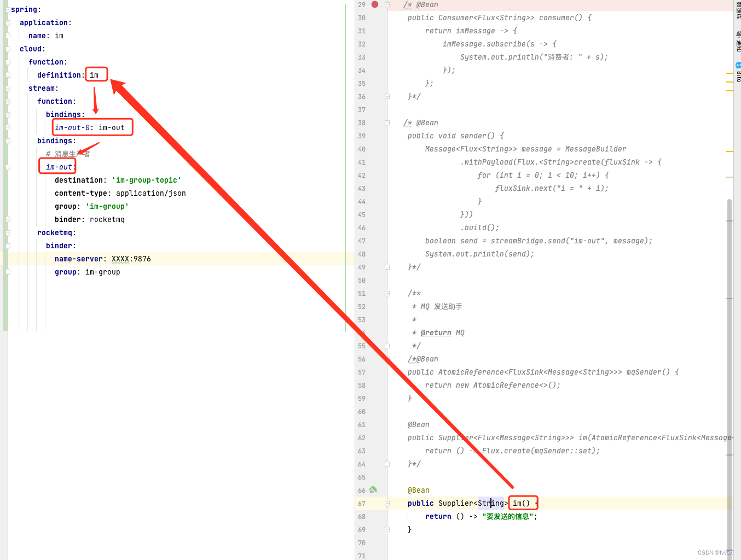Click the 'definition' key in the YAML

coord(59,75)
